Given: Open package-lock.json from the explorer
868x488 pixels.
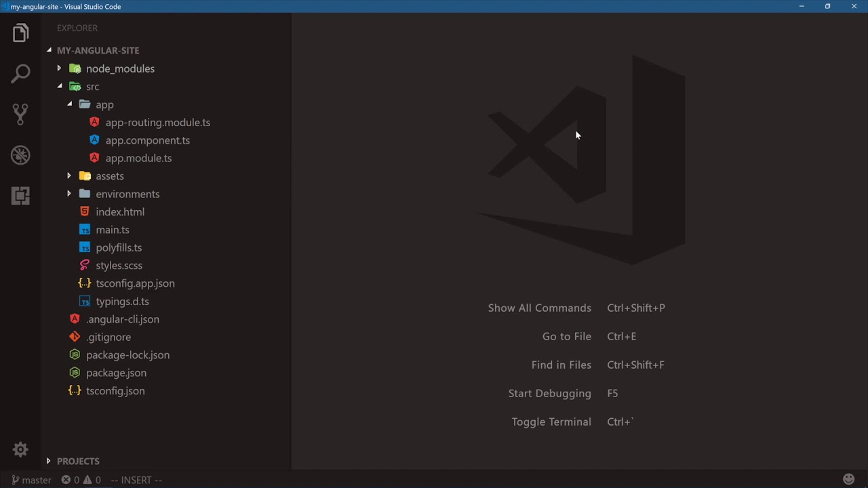Looking at the screenshot, I should [128, 355].
